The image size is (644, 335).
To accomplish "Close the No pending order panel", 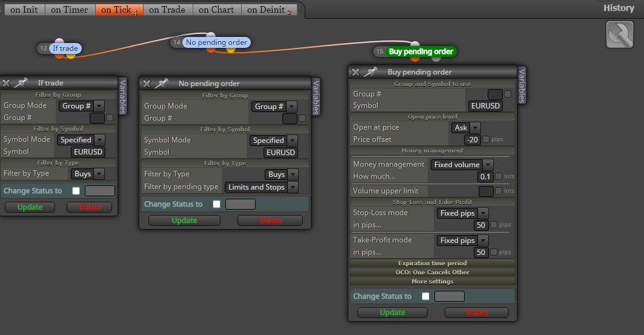I will (147, 84).
